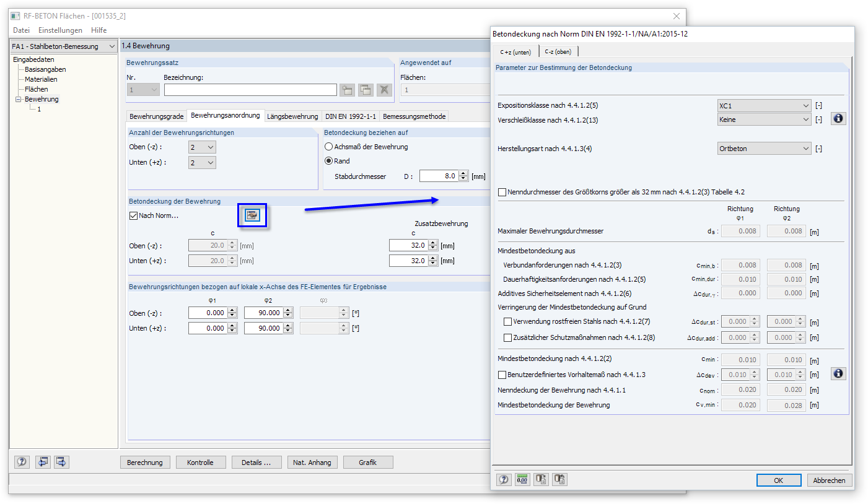The width and height of the screenshot is (868, 504).
Task: Show info for Vorhaltemaß Δcdev
Action: pos(838,373)
